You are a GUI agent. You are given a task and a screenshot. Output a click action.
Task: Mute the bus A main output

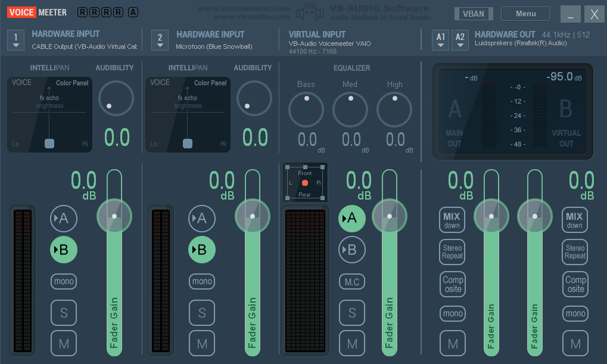click(x=453, y=344)
